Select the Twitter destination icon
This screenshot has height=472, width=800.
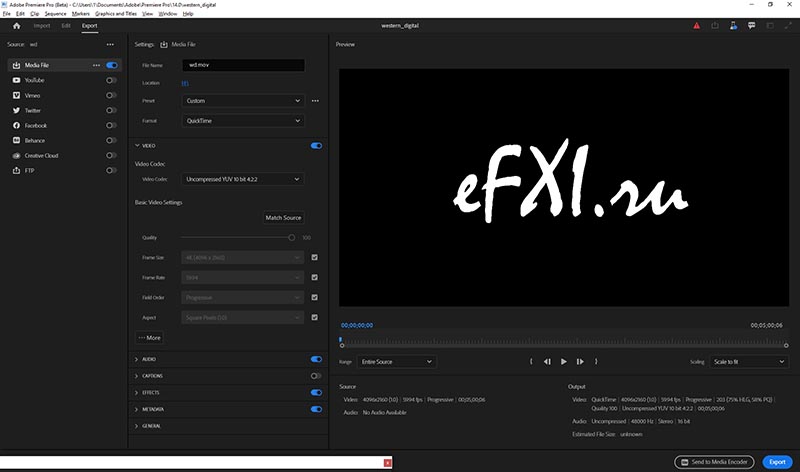point(16,110)
